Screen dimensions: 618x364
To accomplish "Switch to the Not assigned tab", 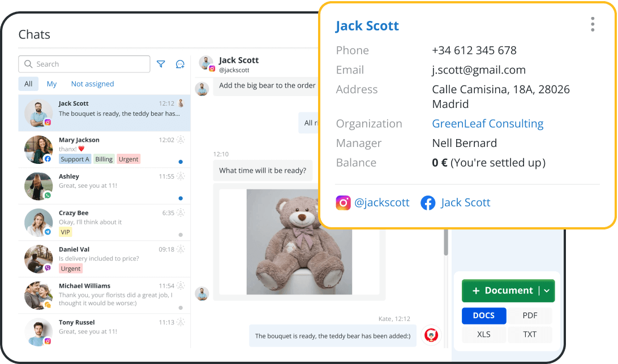I will [x=92, y=84].
